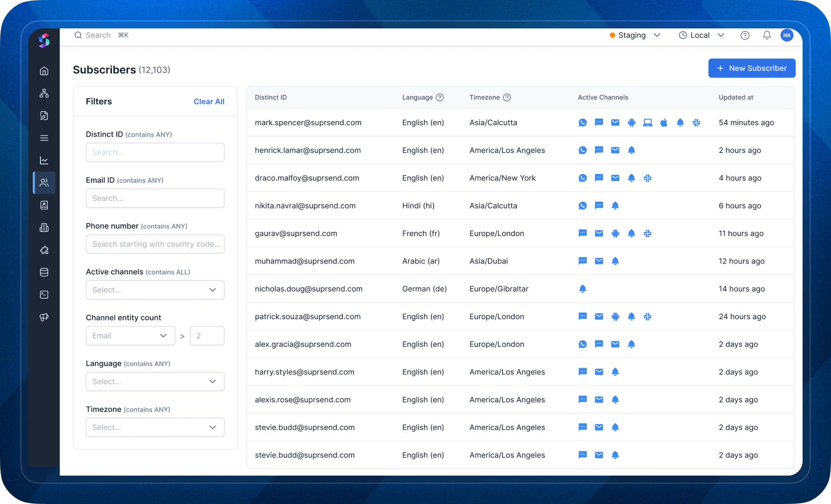Click the Apple icon in mark.spencer's row

pyautogui.click(x=664, y=122)
